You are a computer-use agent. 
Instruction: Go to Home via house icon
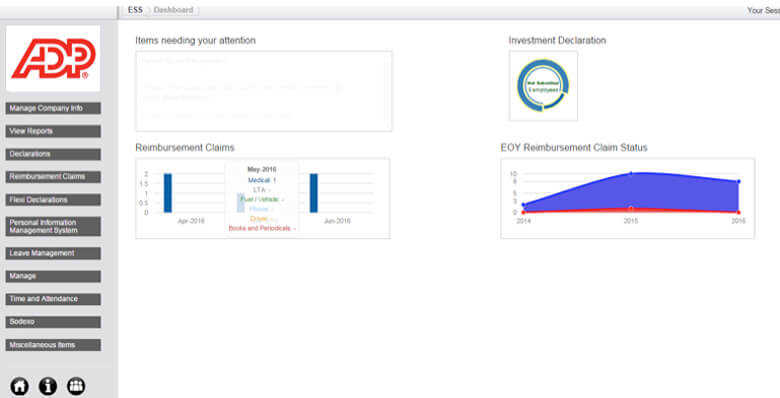(x=19, y=387)
